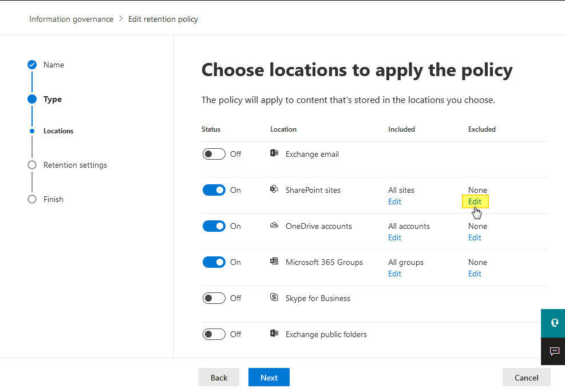Click the Microsoft 365 Groups location label
This screenshot has width=565, height=392.
coord(324,262)
